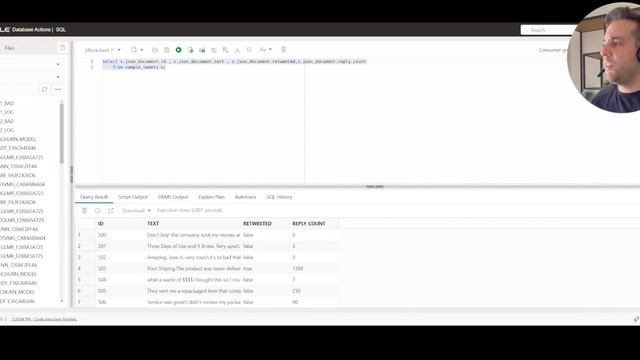The height and width of the screenshot is (360, 640).
Task: Click the scroll down arrow under the navigator list
Action: (62, 301)
